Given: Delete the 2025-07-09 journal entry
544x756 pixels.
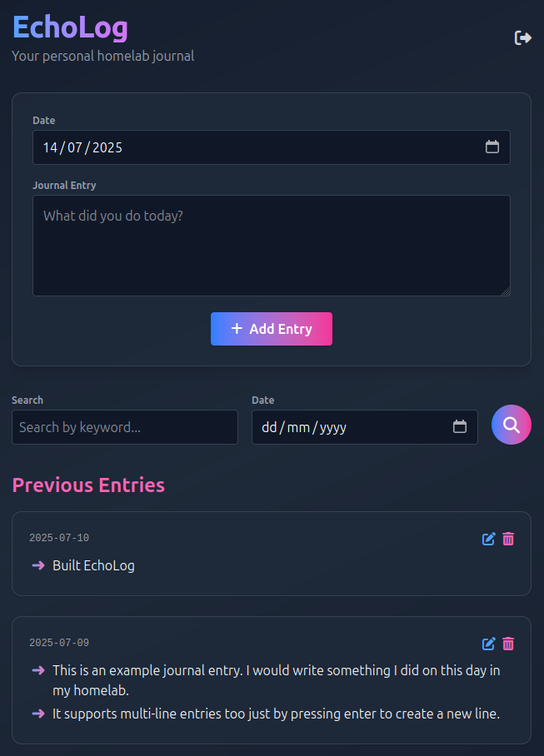Looking at the screenshot, I should [508, 644].
